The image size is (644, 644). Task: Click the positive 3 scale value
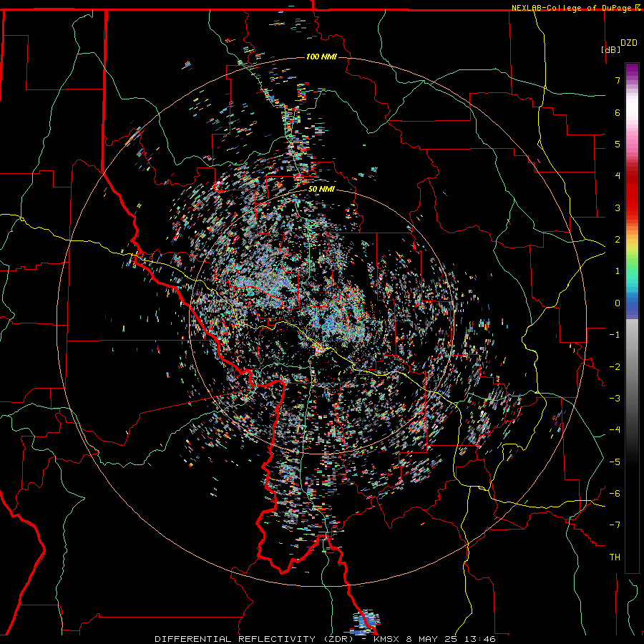click(x=618, y=208)
